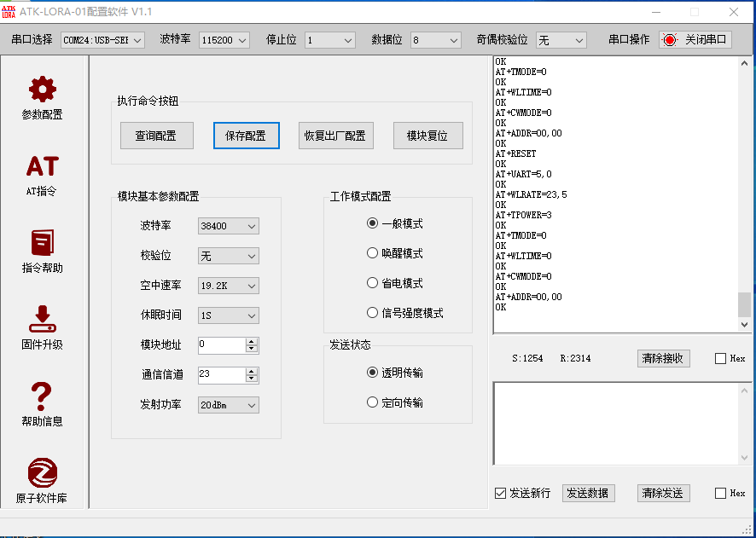
Task: Select the 省电模式 radio button
Action: (371, 282)
